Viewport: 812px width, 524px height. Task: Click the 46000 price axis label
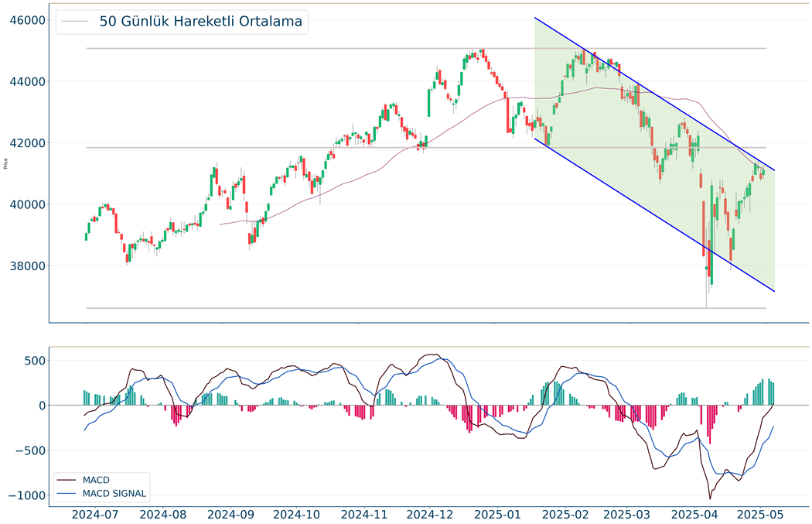tap(27, 20)
